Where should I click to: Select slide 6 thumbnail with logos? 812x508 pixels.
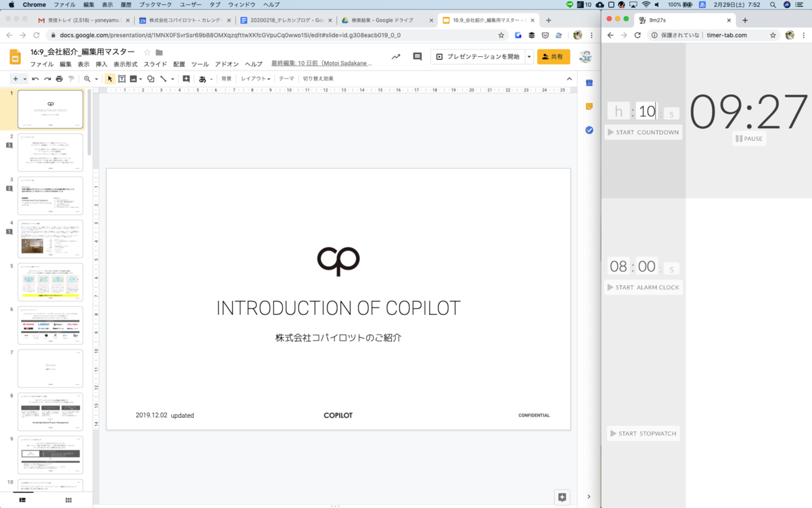tap(50, 325)
